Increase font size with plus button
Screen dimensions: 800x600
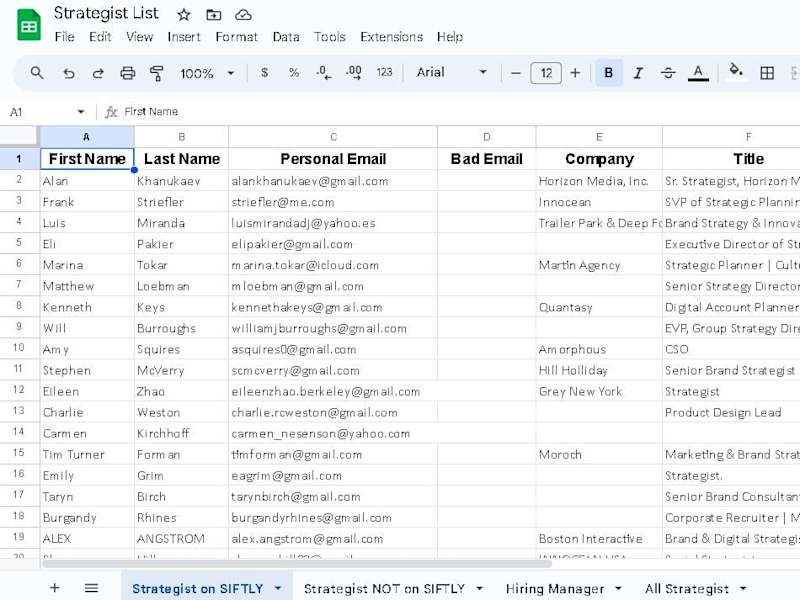[575, 73]
